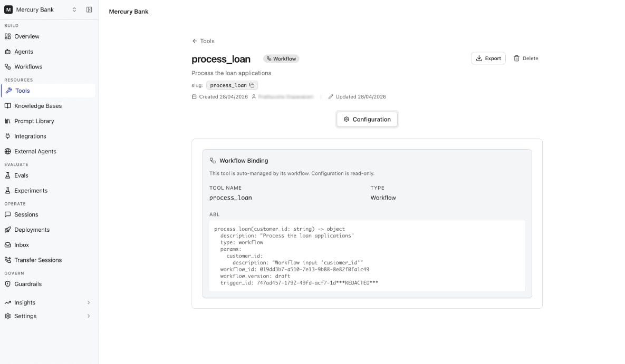Select the Configuration tab

[367, 119]
